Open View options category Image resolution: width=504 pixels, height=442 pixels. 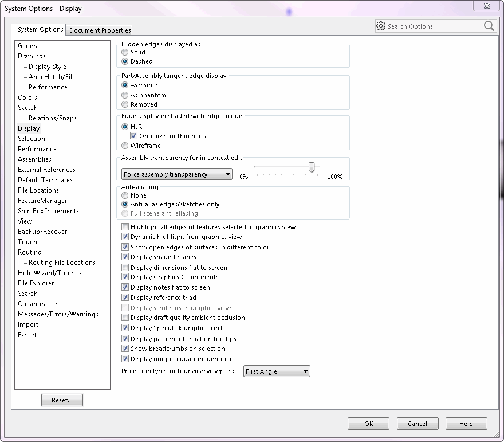tap(25, 221)
